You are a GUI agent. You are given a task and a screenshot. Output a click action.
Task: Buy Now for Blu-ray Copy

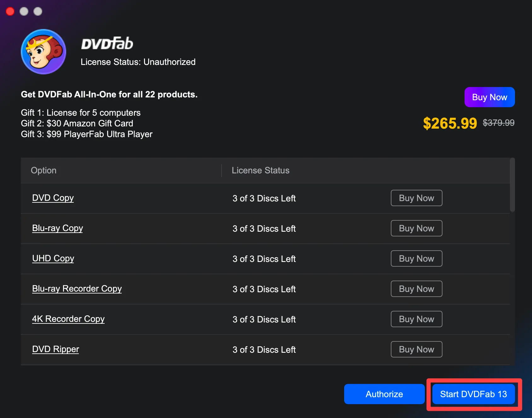click(x=416, y=228)
